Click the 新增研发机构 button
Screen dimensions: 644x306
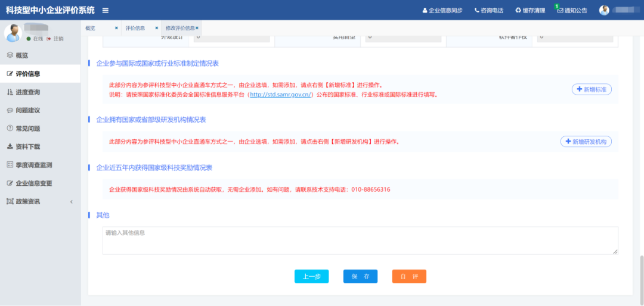point(586,142)
